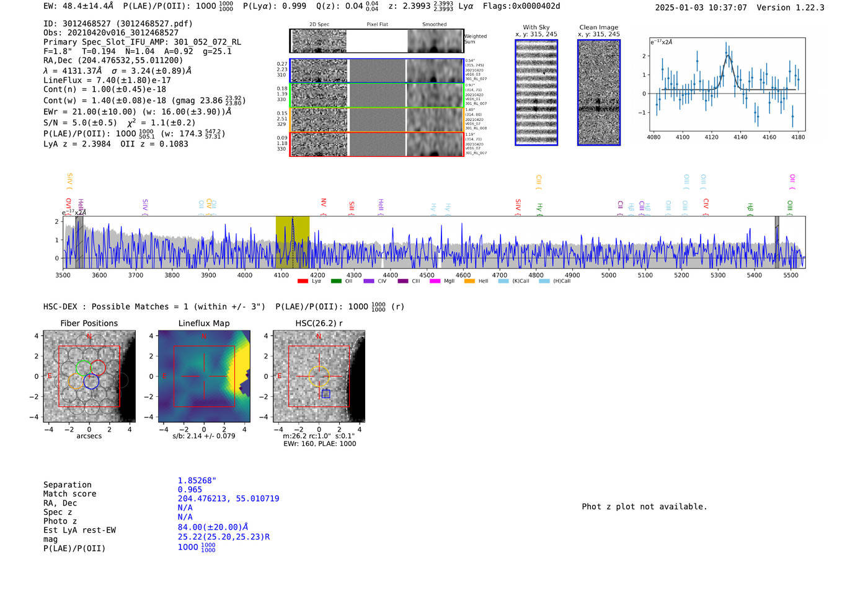Click the yellow aperture circle in HSC image

tap(319, 376)
